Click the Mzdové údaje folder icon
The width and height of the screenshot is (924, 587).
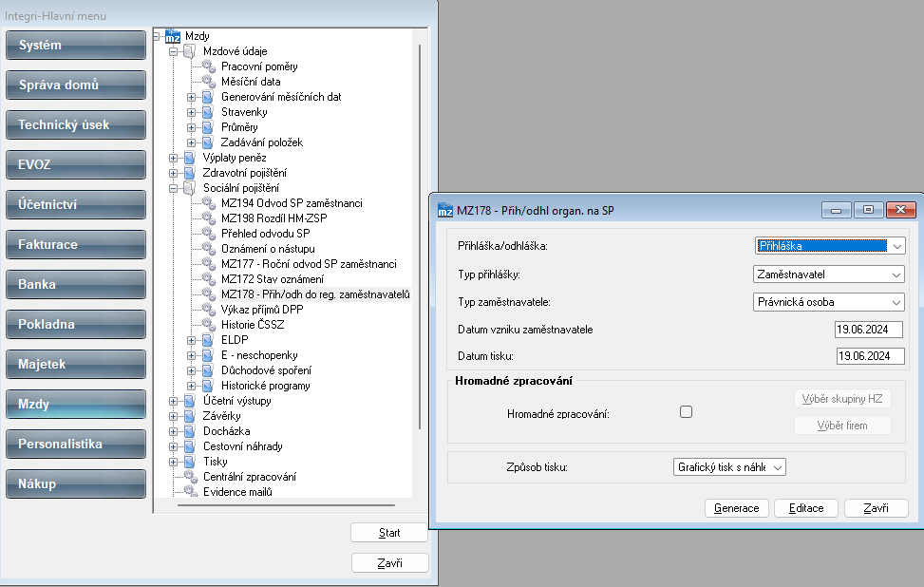coord(190,51)
